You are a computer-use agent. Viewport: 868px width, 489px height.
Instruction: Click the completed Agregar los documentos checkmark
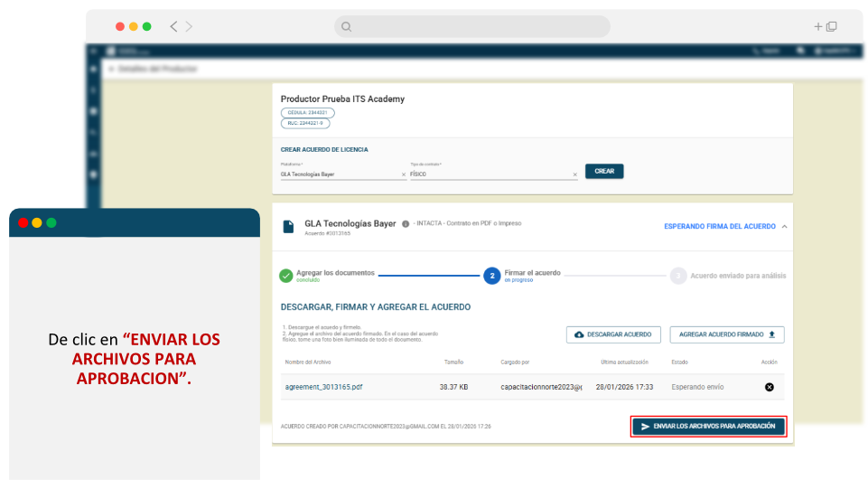[x=286, y=276]
